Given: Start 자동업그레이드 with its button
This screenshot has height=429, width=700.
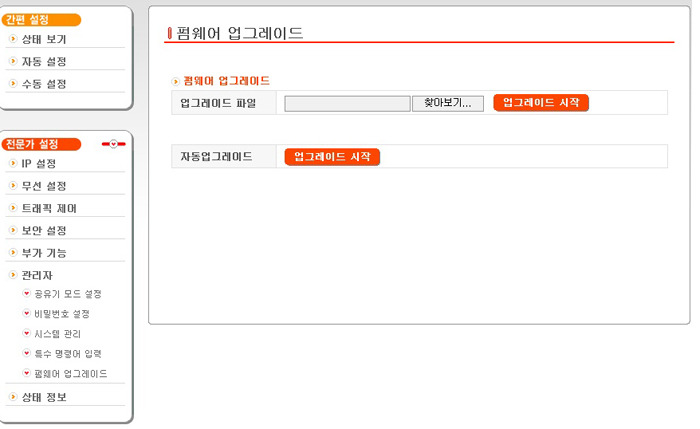Looking at the screenshot, I should 332,157.
